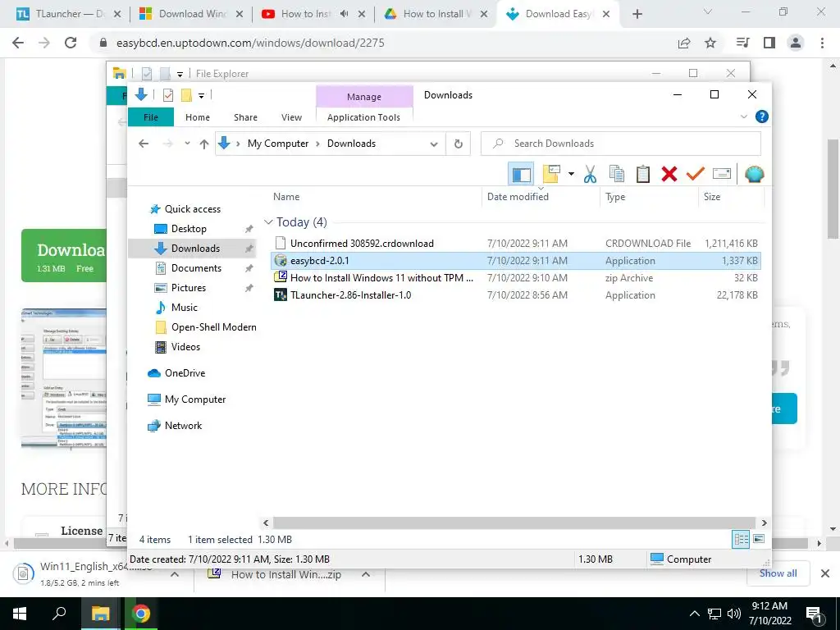The width and height of the screenshot is (840, 630).
Task: Click the Copy icon in Explorer toolbar
Action: click(x=617, y=174)
